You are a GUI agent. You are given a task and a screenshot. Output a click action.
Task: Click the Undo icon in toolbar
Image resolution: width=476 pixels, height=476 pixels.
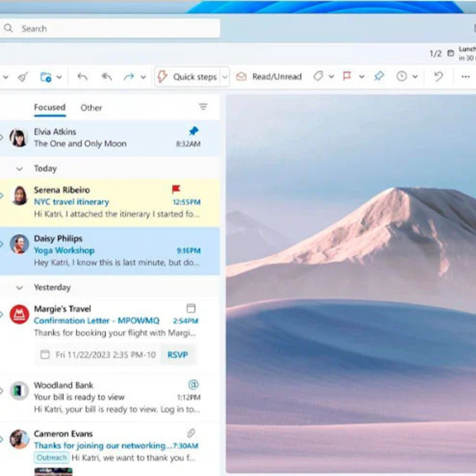(x=438, y=77)
